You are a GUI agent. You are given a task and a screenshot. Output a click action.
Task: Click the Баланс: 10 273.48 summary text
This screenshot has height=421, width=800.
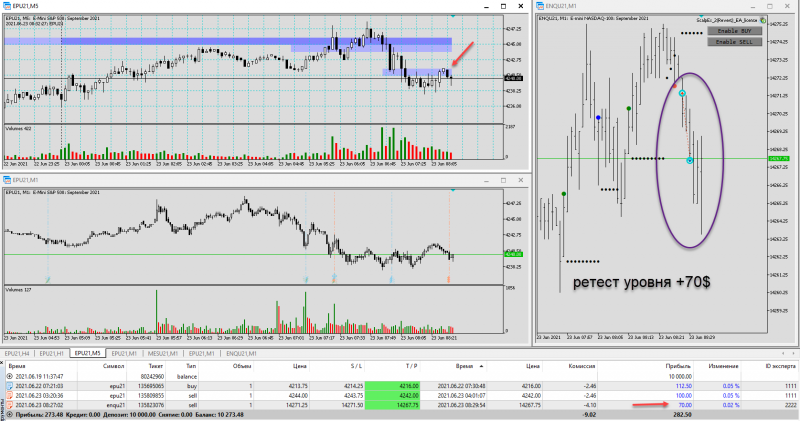[219, 415]
